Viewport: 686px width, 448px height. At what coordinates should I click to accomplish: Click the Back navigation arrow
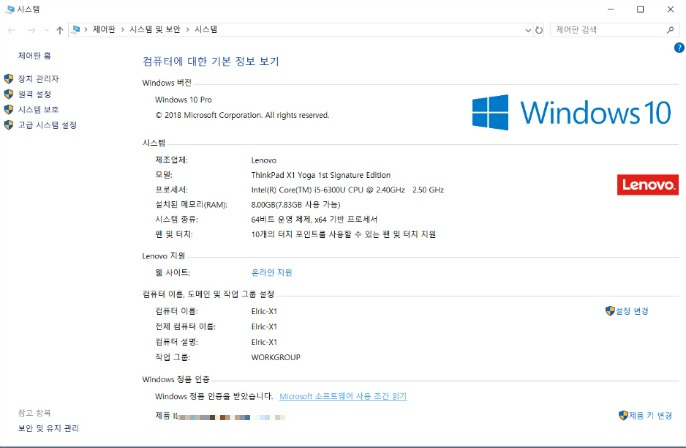pyautogui.click(x=12, y=30)
